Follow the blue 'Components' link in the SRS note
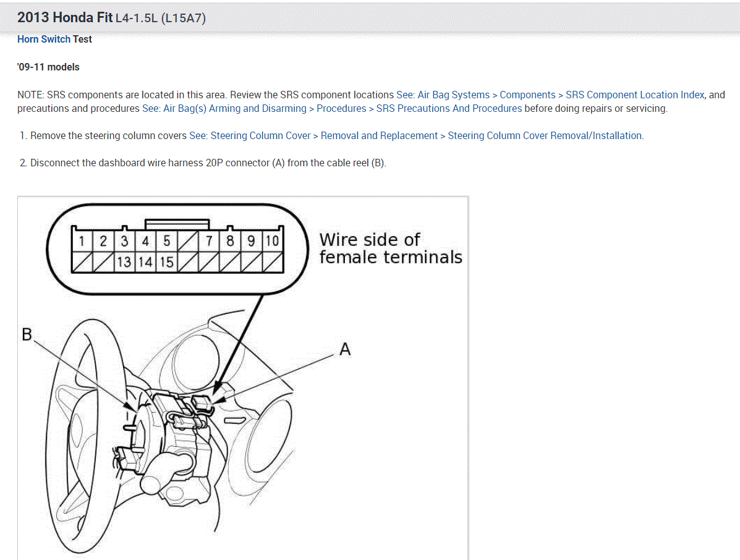Screen dimensions: 740x560 coord(527,95)
